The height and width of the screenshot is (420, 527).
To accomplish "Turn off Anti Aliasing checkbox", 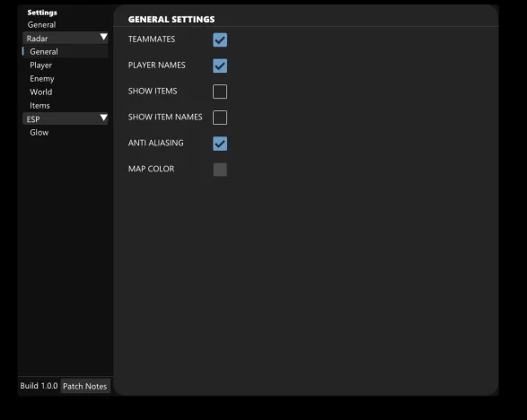I will (220, 144).
